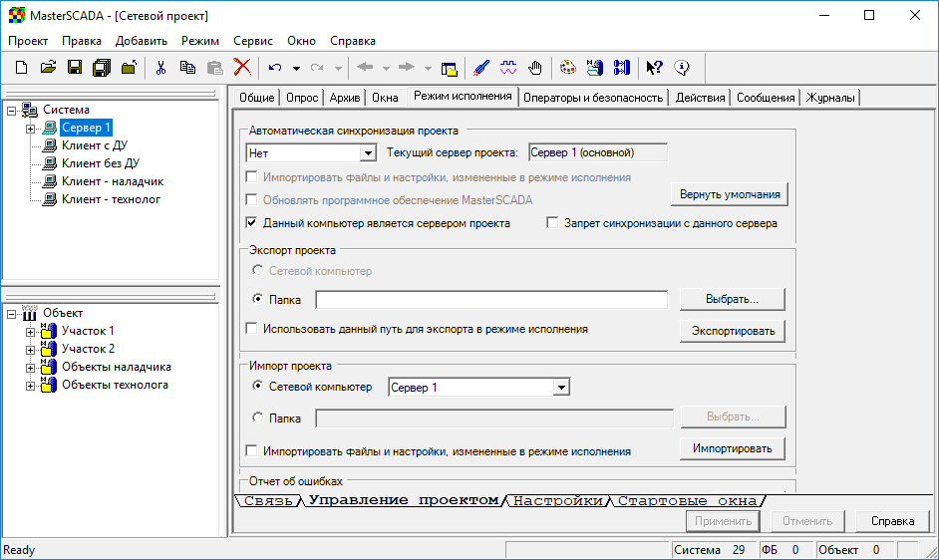Expand the Участок 2 node
This screenshot has width=939, height=560.
pyautogui.click(x=30, y=350)
